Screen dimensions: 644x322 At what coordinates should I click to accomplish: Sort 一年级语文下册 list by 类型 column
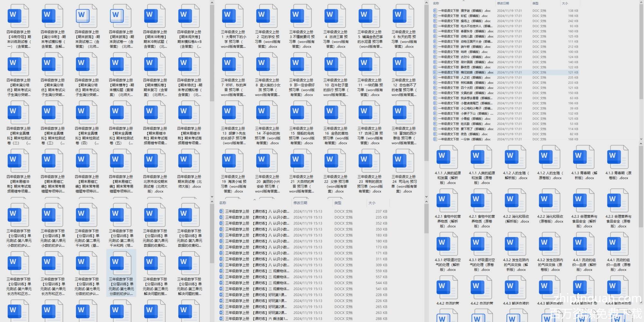535,3
